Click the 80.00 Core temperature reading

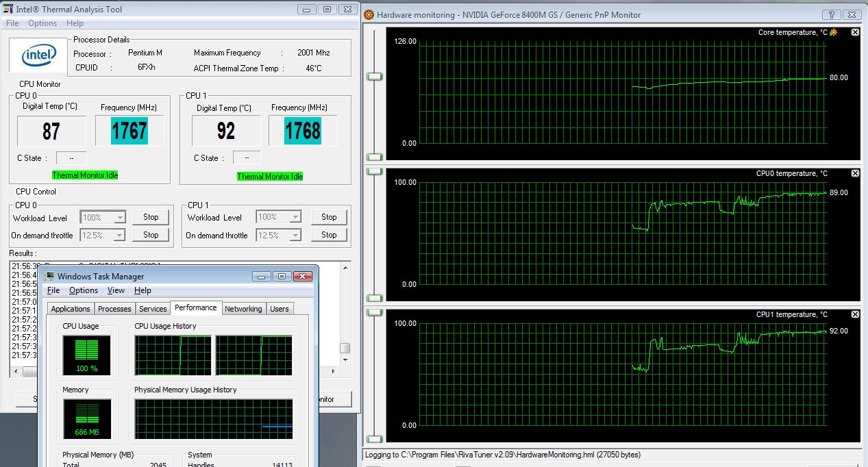pos(839,77)
